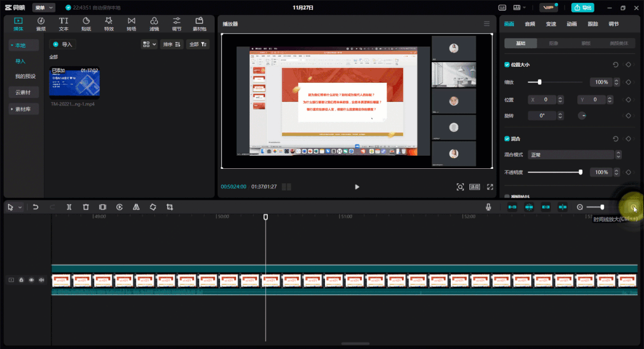Add a keyframe for 不透明度

point(628,172)
